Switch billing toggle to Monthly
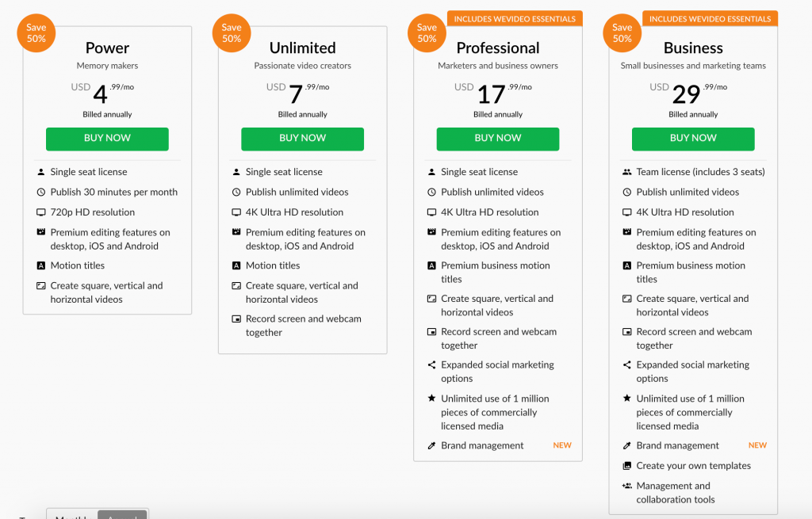Image resolution: width=812 pixels, height=519 pixels. [x=72, y=515]
